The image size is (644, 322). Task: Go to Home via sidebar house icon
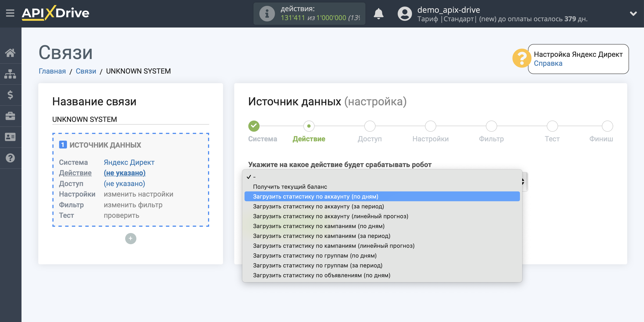[x=10, y=53]
